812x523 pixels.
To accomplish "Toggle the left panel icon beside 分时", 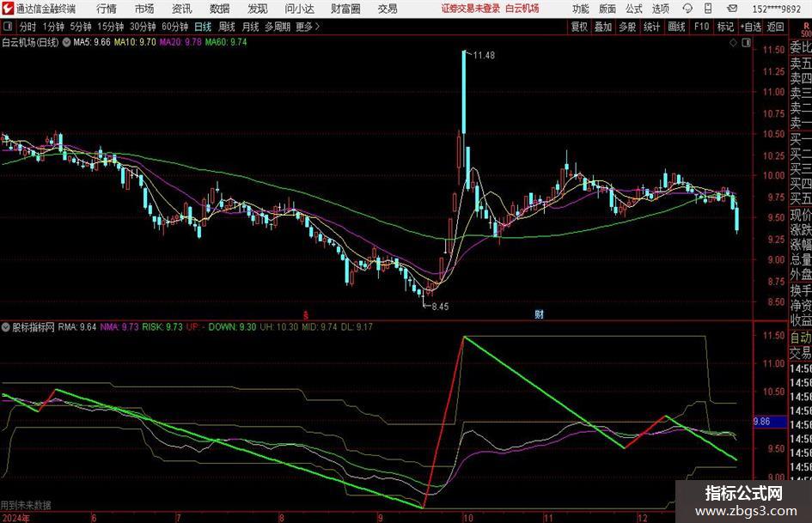I will pos(8,27).
